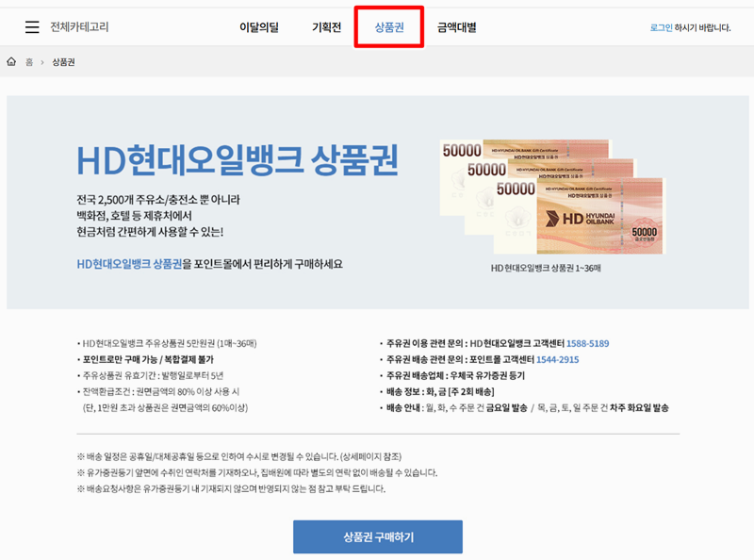Click 상품권 breadcrumb item

point(63,62)
